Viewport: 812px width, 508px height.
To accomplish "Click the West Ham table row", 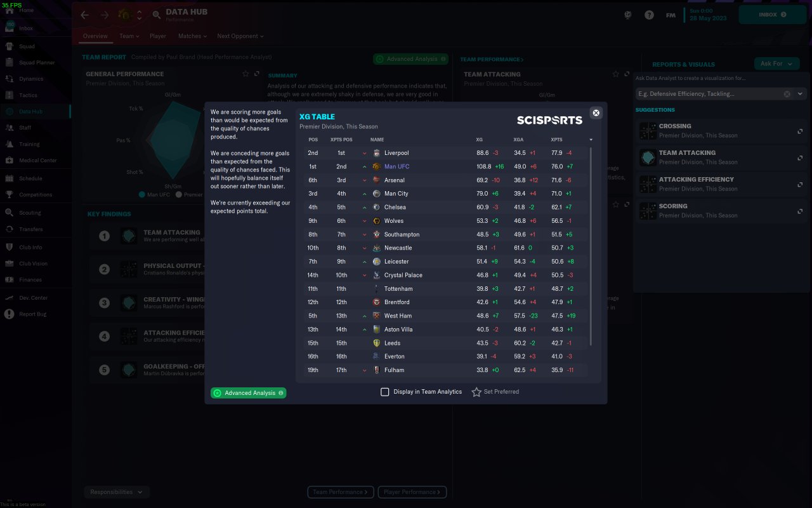I will pyautogui.click(x=445, y=316).
